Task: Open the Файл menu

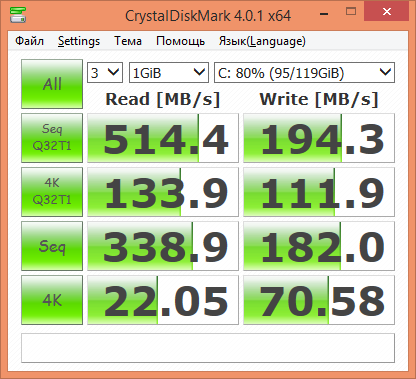Action: [29, 41]
